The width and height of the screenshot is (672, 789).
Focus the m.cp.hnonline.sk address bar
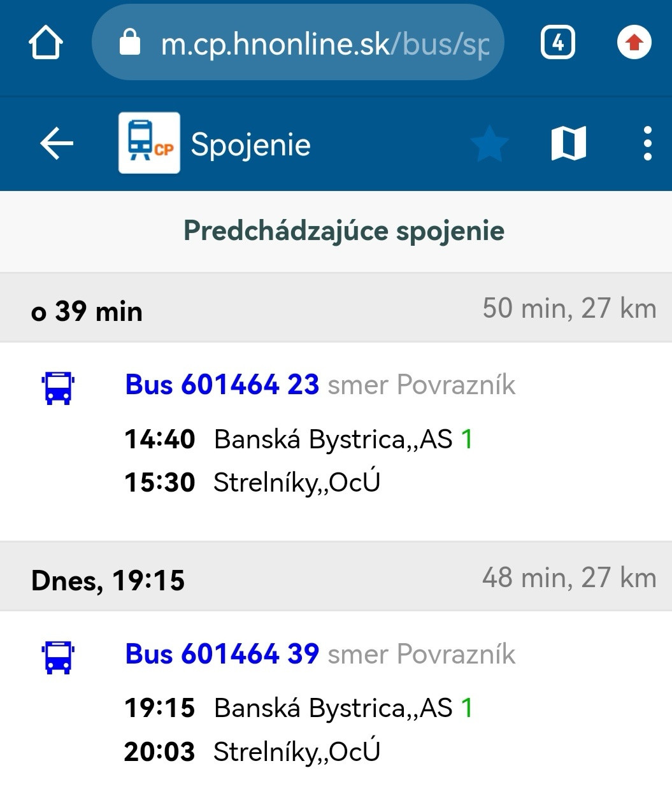tap(325, 43)
